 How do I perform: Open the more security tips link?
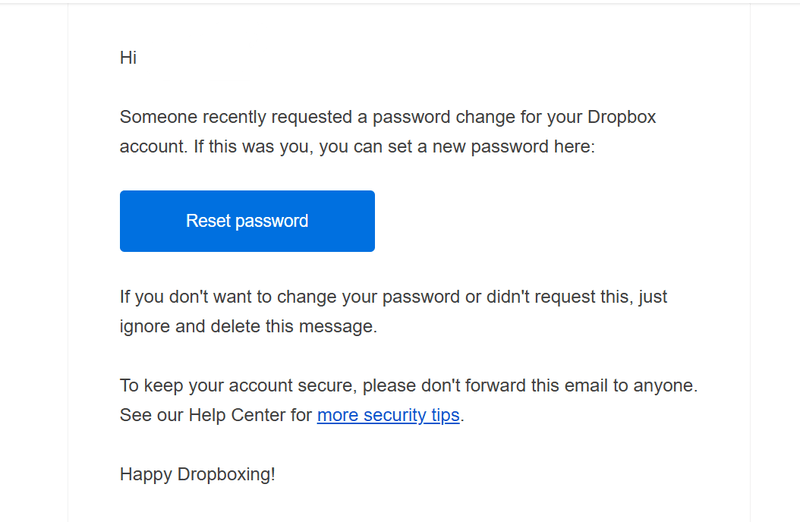[388, 414]
